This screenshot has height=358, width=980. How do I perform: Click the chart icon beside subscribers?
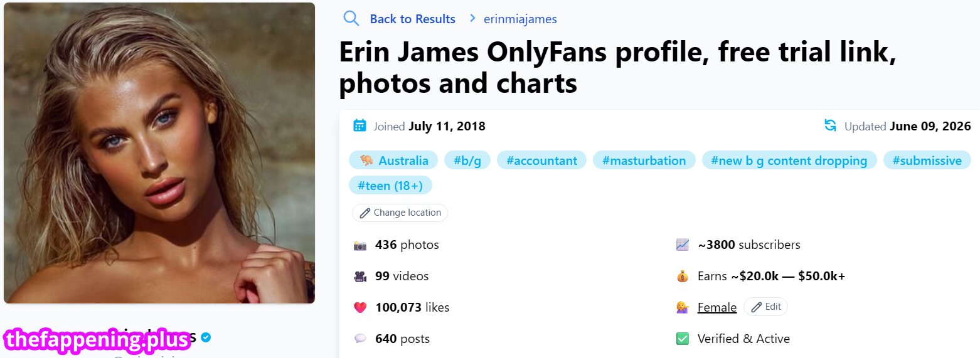pos(683,245)
